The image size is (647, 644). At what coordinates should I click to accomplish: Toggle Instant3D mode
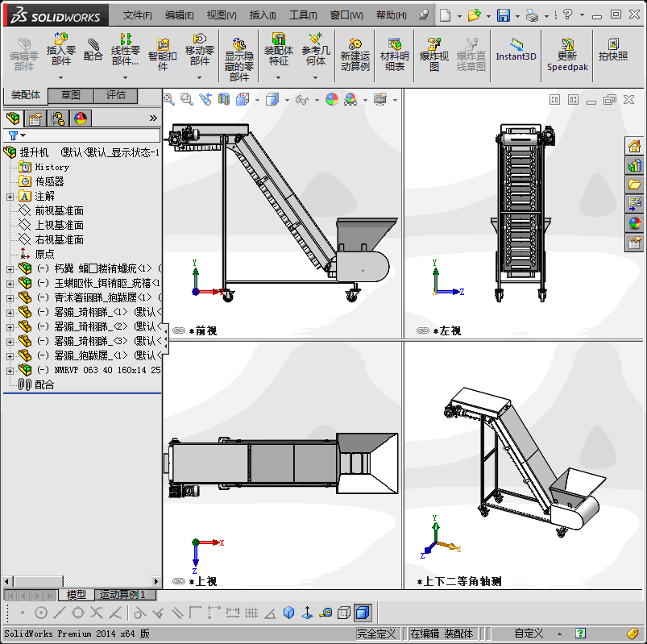coord(516,49)
